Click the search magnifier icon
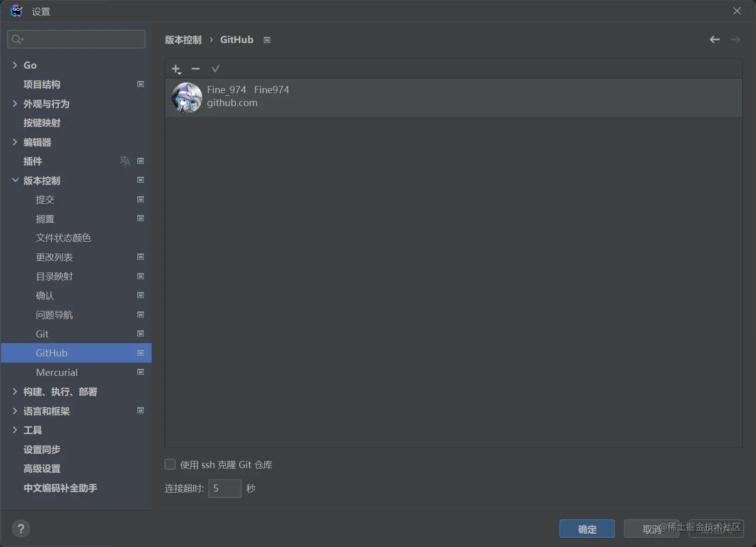The image size is (756, 547). point(17,39)
